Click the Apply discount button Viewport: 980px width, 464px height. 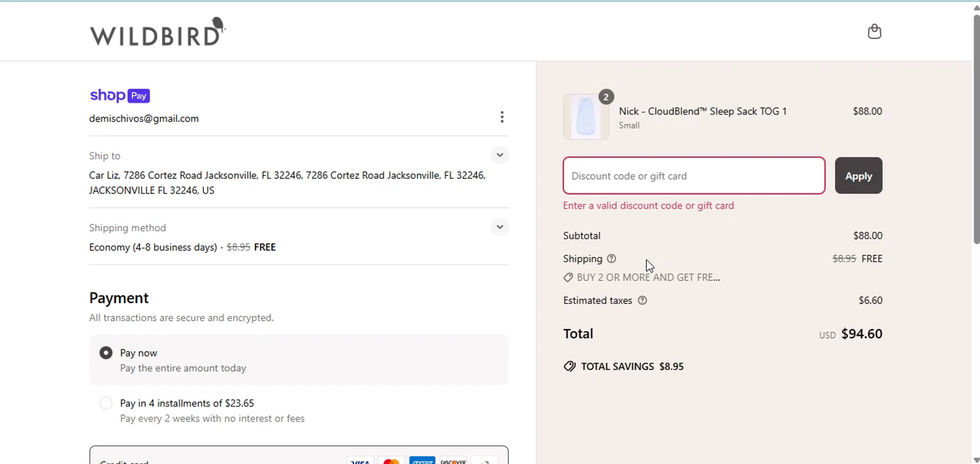pos(858,176)
